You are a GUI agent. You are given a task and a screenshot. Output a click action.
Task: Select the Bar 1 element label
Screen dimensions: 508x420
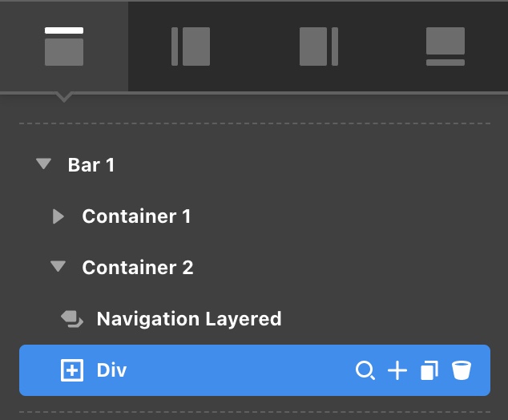point(91,165)
